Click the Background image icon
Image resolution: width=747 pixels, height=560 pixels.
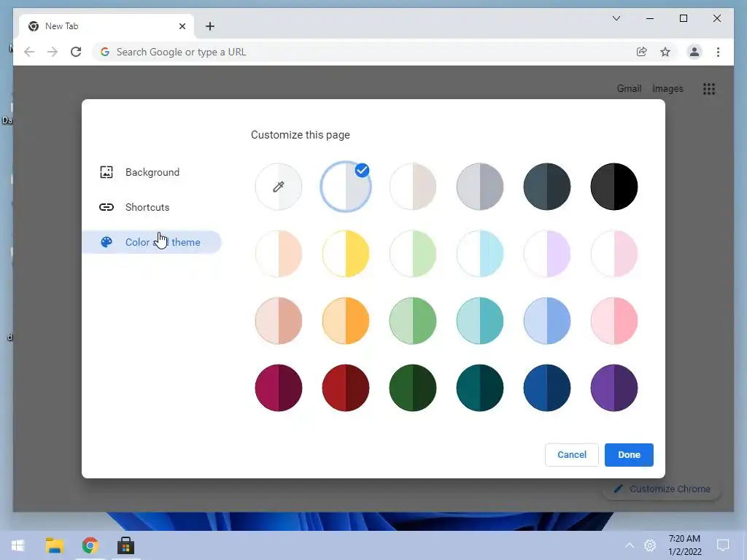(107, 172)
